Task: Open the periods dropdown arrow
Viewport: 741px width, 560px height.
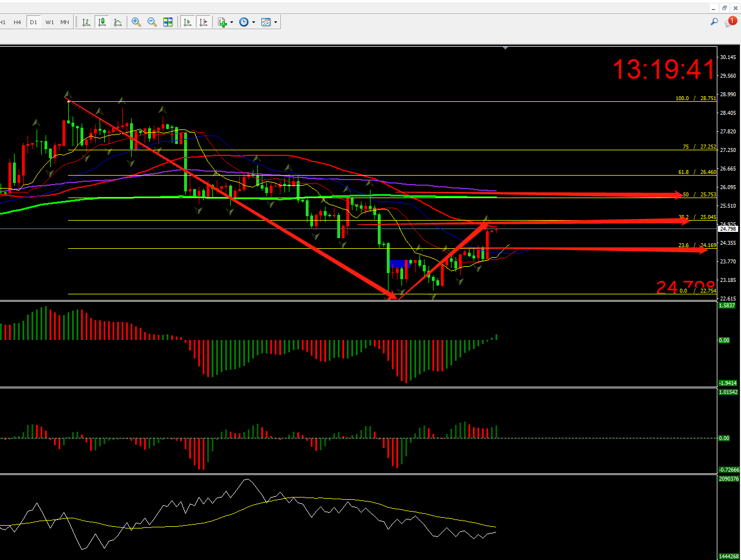Action: [x=253, y=23]
